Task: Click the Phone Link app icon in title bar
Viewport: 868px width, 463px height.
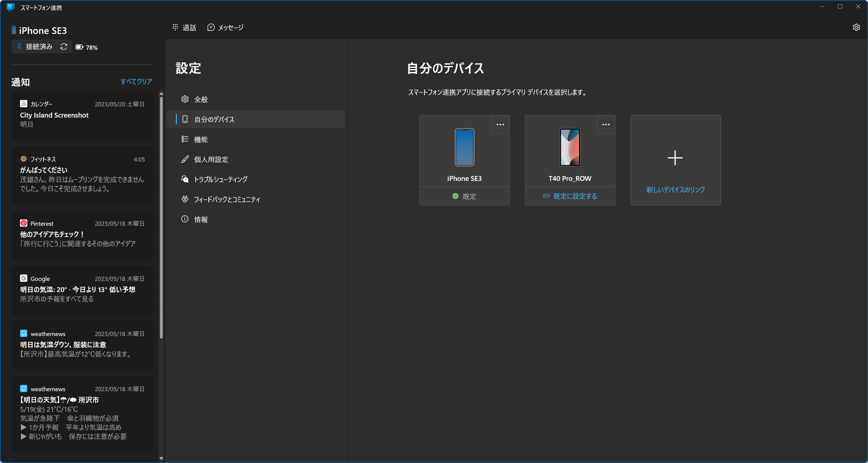Action: [x=10, y=7]
